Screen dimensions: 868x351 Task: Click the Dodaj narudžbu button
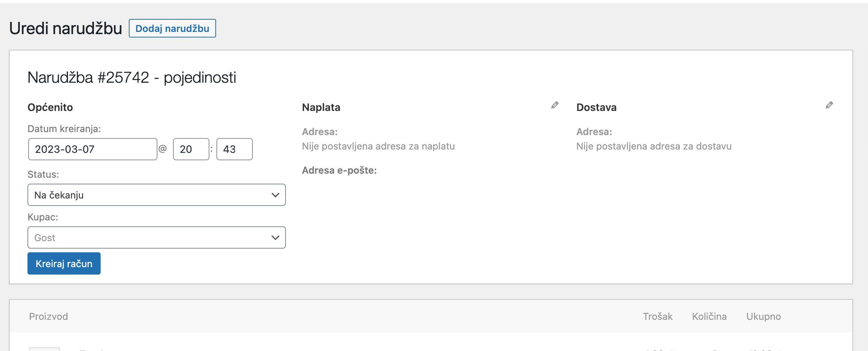click(x=172, y=28)
